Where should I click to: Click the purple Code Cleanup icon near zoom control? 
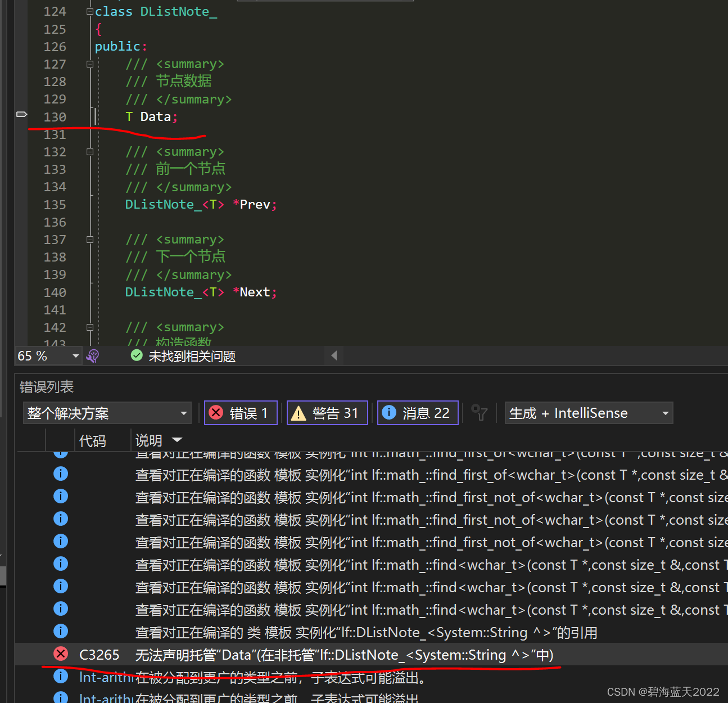coord(93,355)
